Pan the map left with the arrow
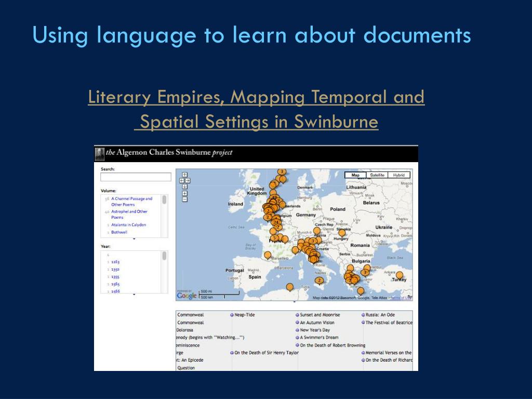Viewport: 532px width, 399px height. tap(181, 181)
